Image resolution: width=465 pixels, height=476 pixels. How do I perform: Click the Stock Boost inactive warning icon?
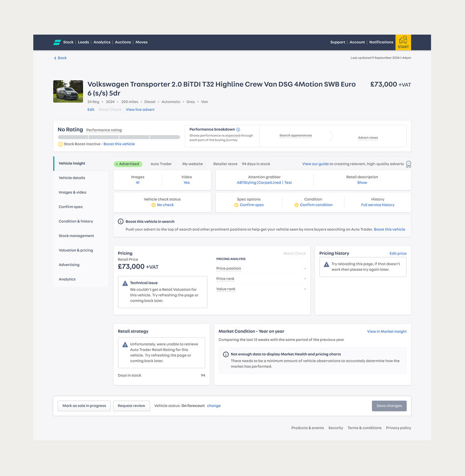click(60, 144)
